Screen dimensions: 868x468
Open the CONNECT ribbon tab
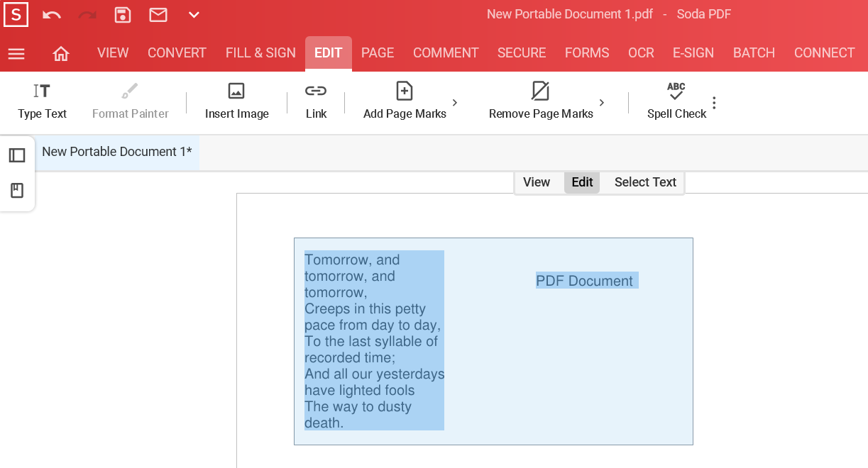click(x=824, y=53)
